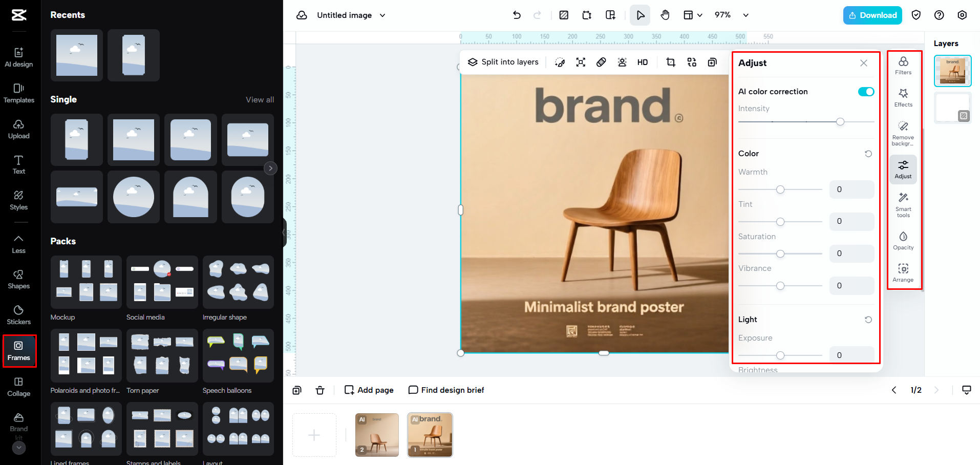Open settings with the hexagon gear icon
The image size is (980, 465).
[x=962, y=15]
